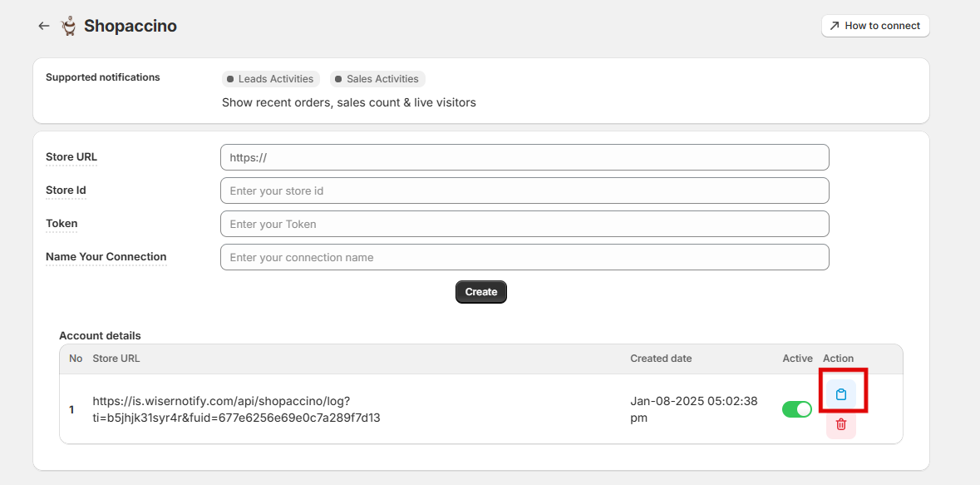Click the Store URL field label
The width and height of the screenshot is (980, 485).
[x=71, y=156]
